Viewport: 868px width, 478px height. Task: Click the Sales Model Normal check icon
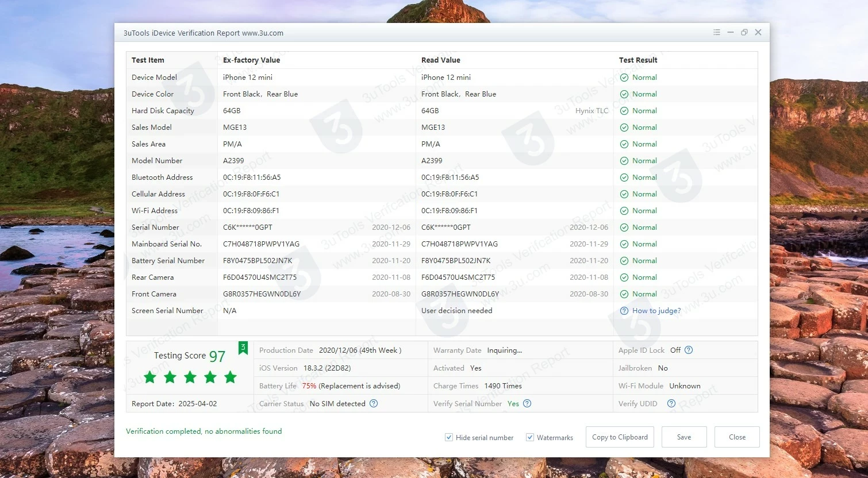[x=624, y=128]
